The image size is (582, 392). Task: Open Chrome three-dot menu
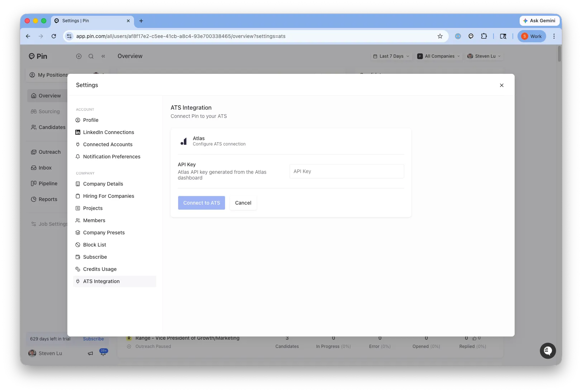tap(554, 36)
